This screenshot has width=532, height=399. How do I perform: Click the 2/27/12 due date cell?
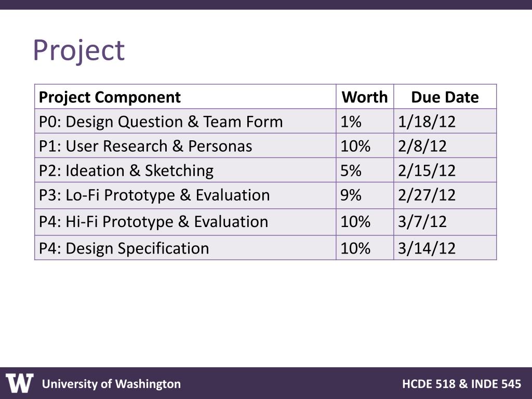tap(427, 195)
